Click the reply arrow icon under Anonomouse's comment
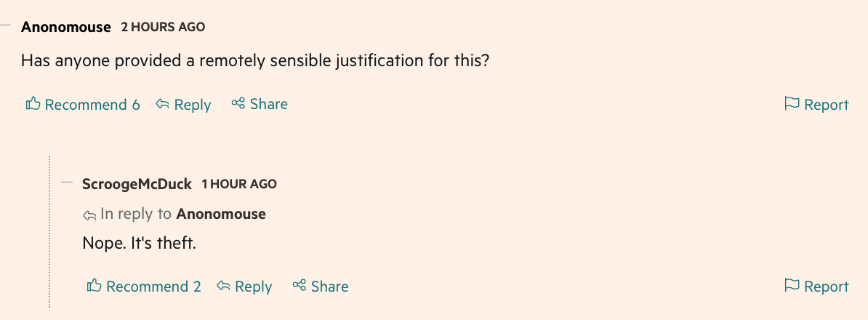Screen dimensions: 868x320 point(163,105)
